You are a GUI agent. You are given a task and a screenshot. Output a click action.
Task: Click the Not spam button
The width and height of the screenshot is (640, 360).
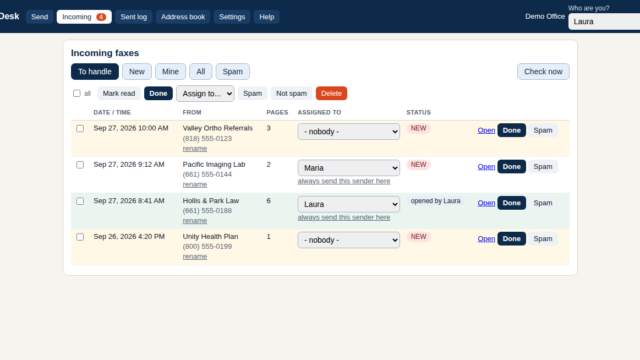coord(291,93)
